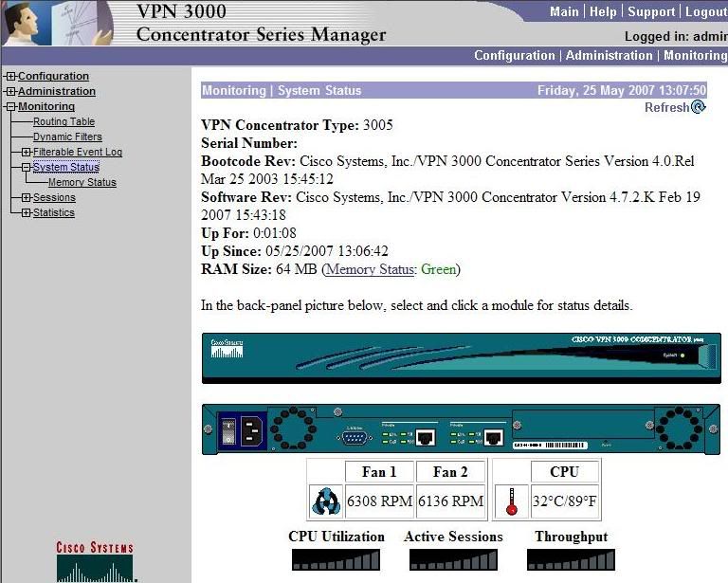Click the Fan 2 header cell

(x=450, y=472)
